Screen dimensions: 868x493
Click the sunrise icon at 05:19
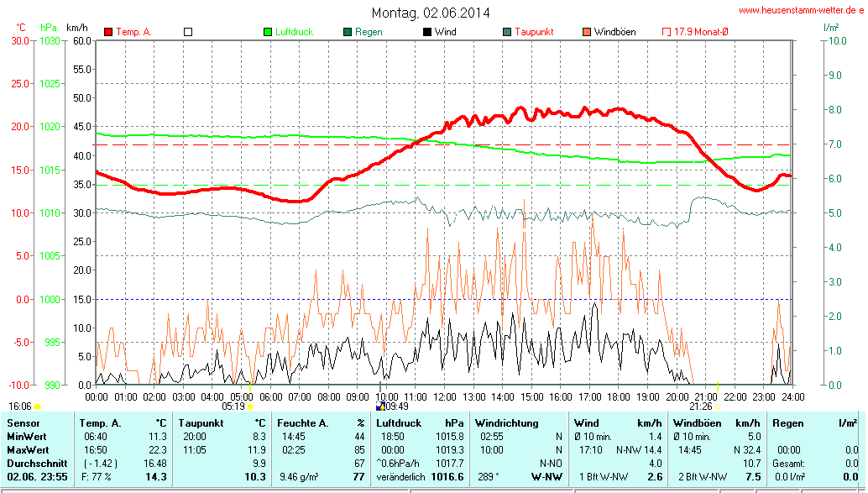pos(251,406)
